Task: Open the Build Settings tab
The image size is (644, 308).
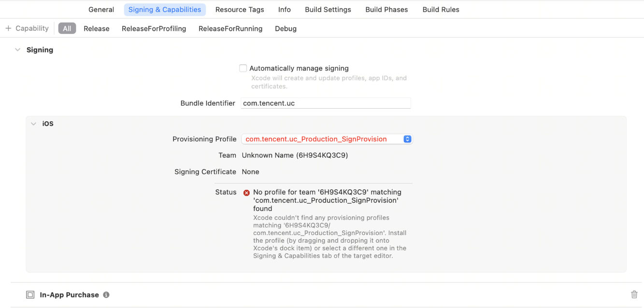Action: [328, 9]
